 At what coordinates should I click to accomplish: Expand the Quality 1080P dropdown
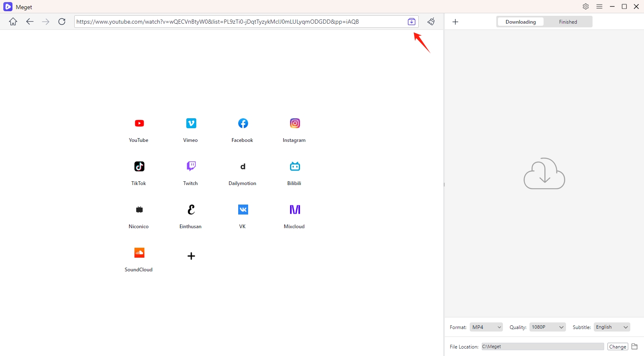[x=547, y=327]
